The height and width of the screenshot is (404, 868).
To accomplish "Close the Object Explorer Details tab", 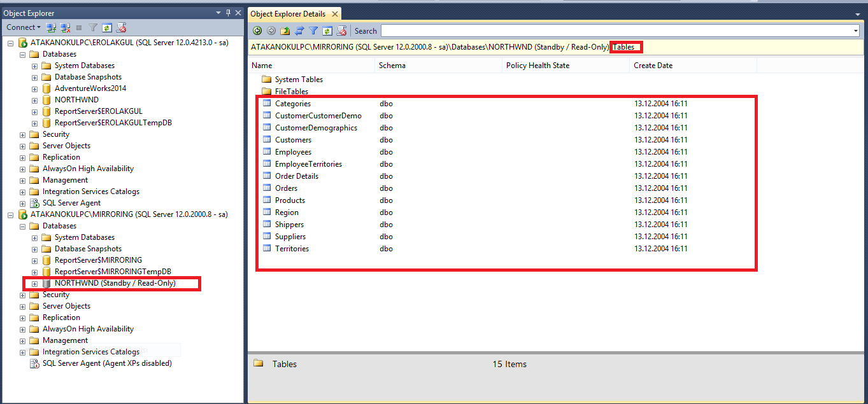I will 334,14.
